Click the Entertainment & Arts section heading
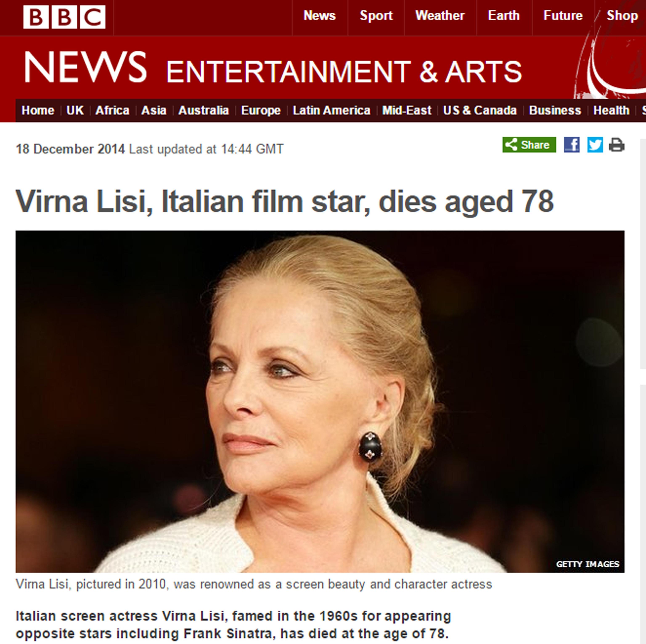646x644 pixels. pos(344,71)
